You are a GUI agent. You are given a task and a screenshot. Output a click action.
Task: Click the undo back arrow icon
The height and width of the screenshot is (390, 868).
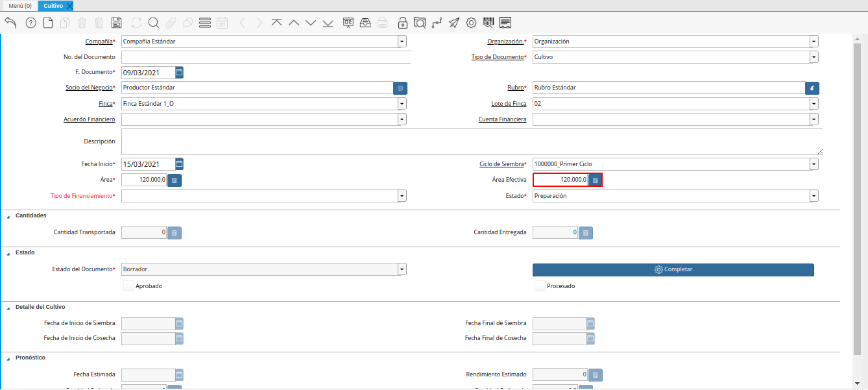tap(10, 23)
